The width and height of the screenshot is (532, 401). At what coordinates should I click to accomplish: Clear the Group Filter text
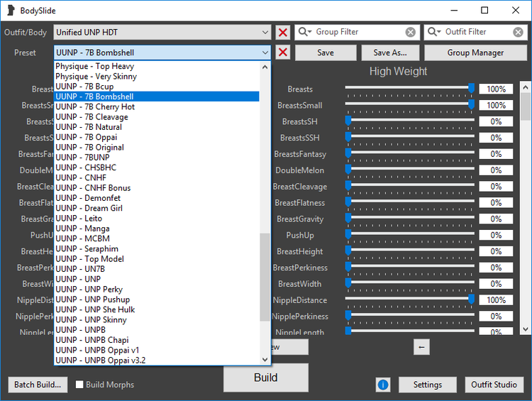[411, 32]
